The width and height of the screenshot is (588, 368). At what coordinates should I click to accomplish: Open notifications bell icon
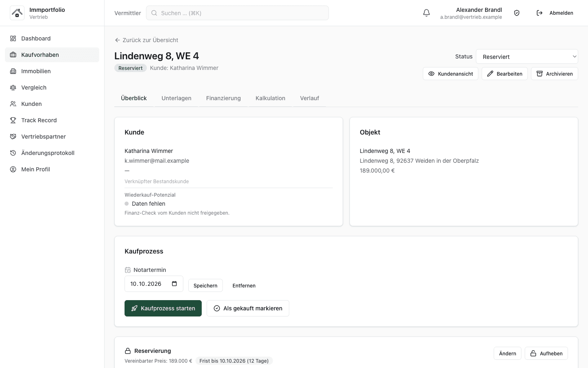click(x=426, y=13)
